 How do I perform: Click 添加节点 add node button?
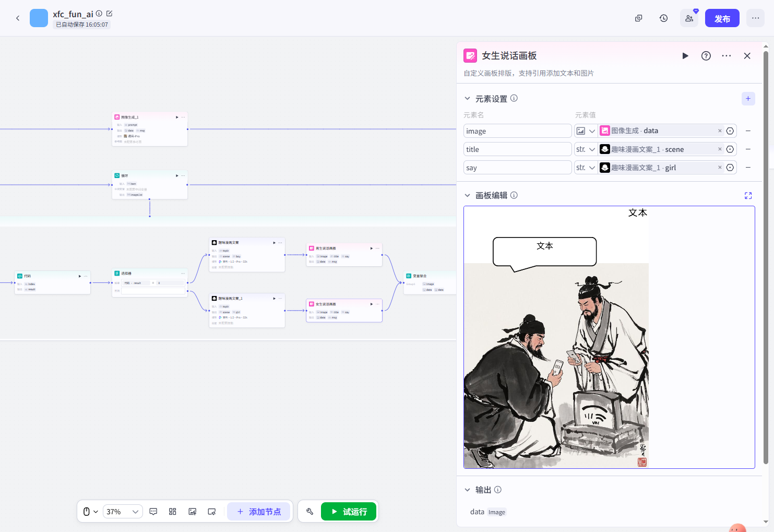pos(259,512)
